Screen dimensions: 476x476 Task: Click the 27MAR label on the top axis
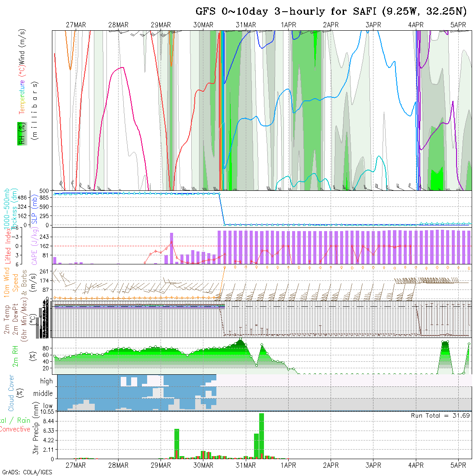pos(76,25)
